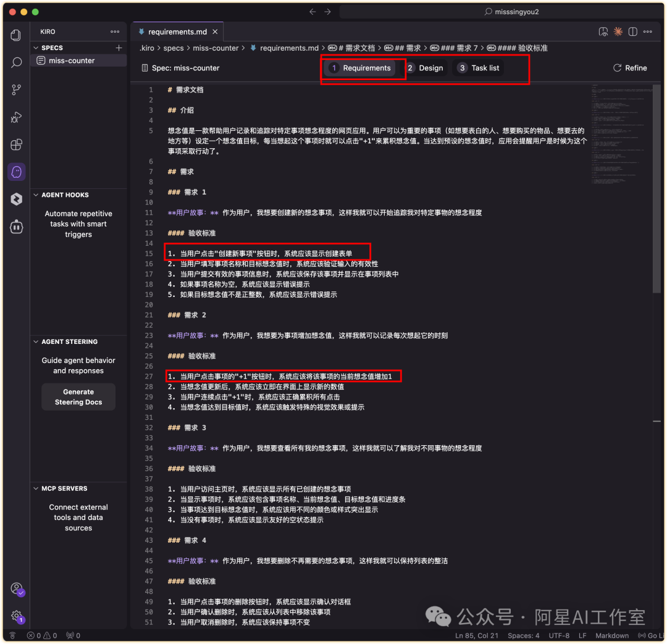Open the Run and Debug icon

click(x=16, y=117)
